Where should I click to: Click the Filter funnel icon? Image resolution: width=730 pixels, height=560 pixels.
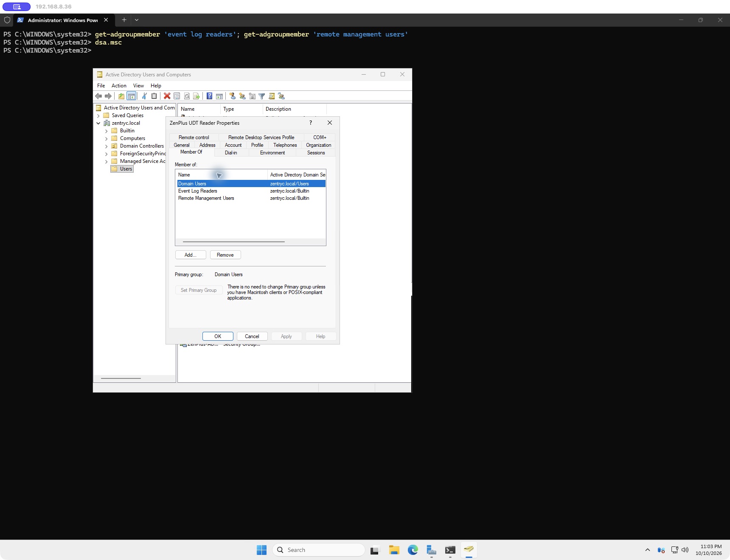262,96
